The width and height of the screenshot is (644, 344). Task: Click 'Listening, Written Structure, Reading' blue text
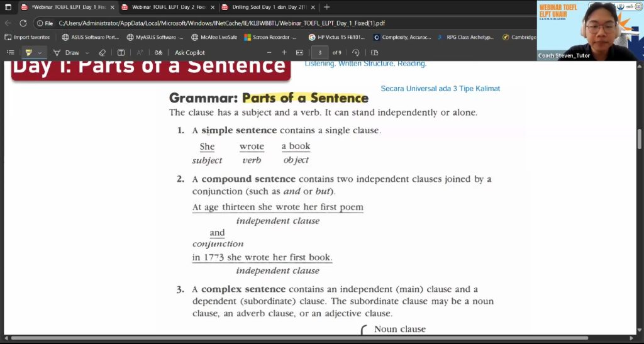coord(365,64)
